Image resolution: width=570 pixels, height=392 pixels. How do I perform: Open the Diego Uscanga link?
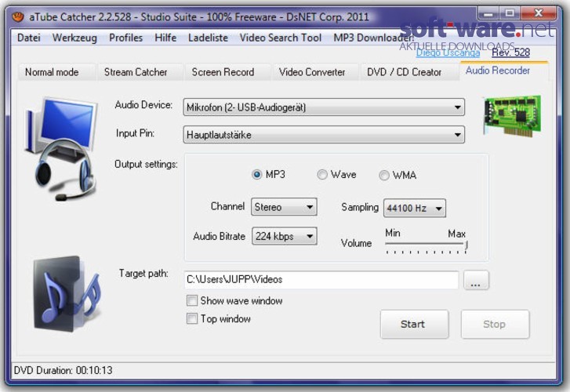click(448, 53)
